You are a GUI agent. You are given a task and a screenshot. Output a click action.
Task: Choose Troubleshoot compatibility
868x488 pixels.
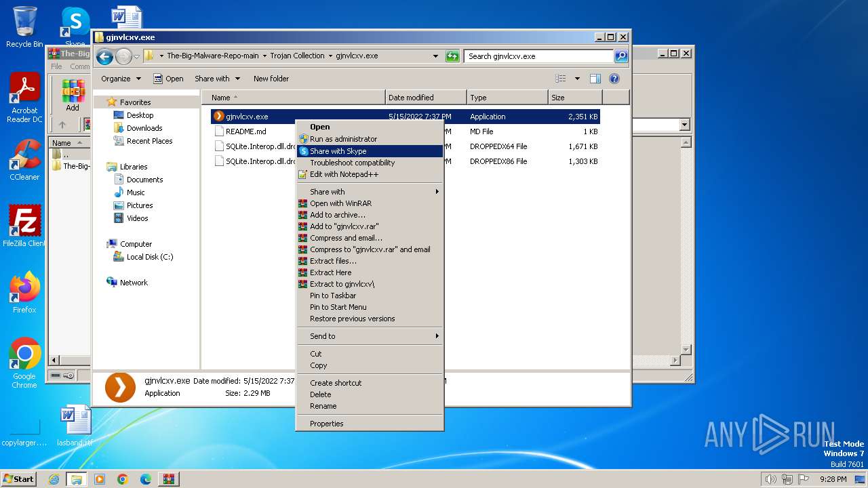(370, 163)
